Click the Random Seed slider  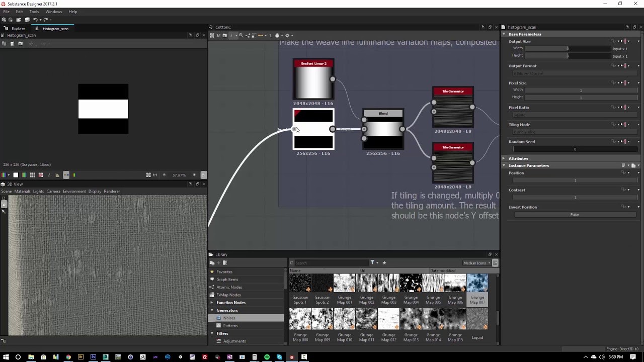click(x=575, y=149)
